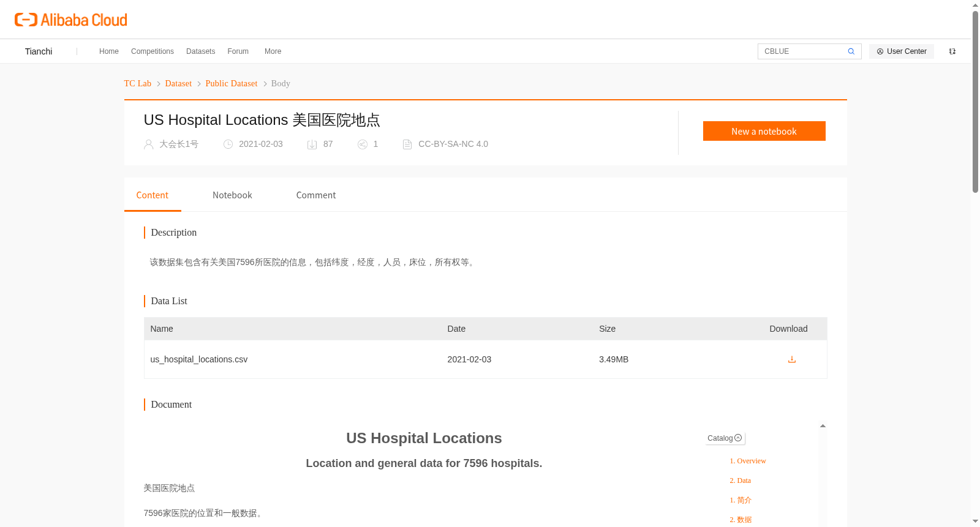Download us_hospital_locations.csv via download icon
Viewport: 980px width, 527px height.
click(791, 359)
